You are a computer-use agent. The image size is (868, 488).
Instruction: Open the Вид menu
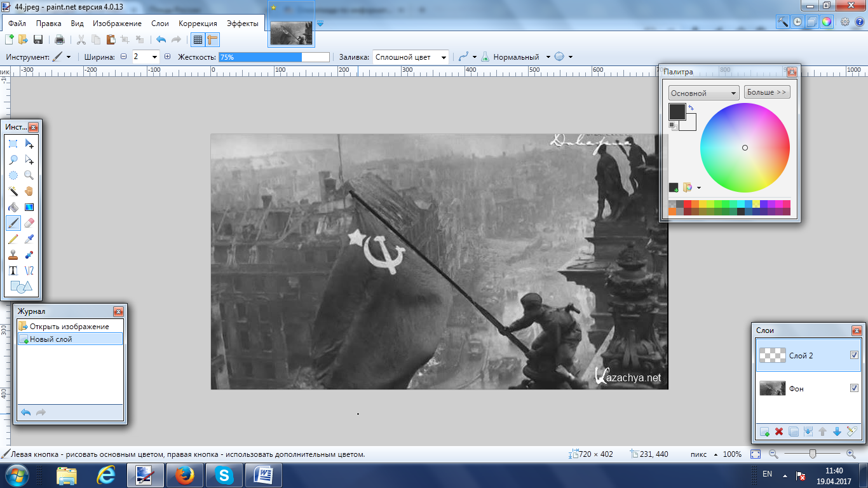[x=77, y=24]
